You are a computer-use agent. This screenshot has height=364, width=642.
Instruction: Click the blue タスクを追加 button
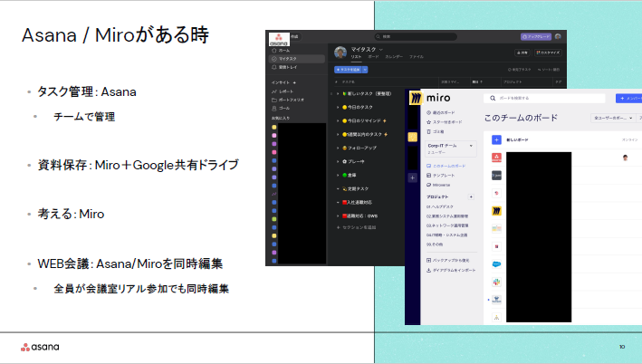[x=348, y=70]
